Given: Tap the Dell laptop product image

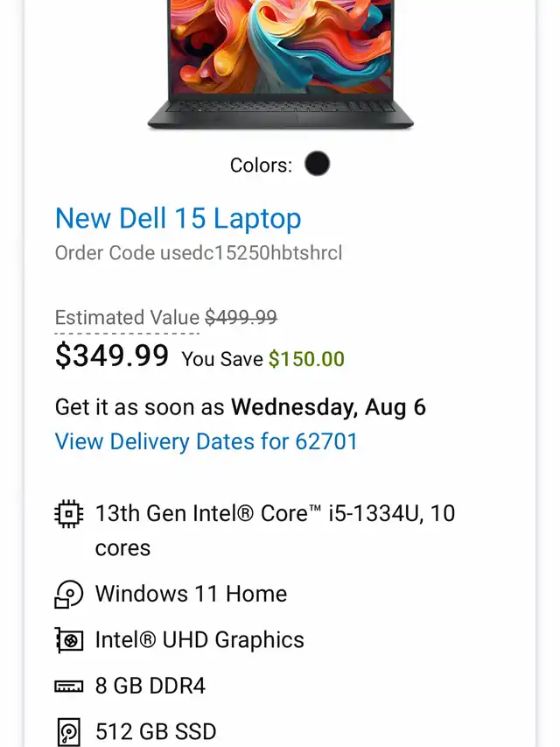Looking at the screenshot, I should [280, 63].
